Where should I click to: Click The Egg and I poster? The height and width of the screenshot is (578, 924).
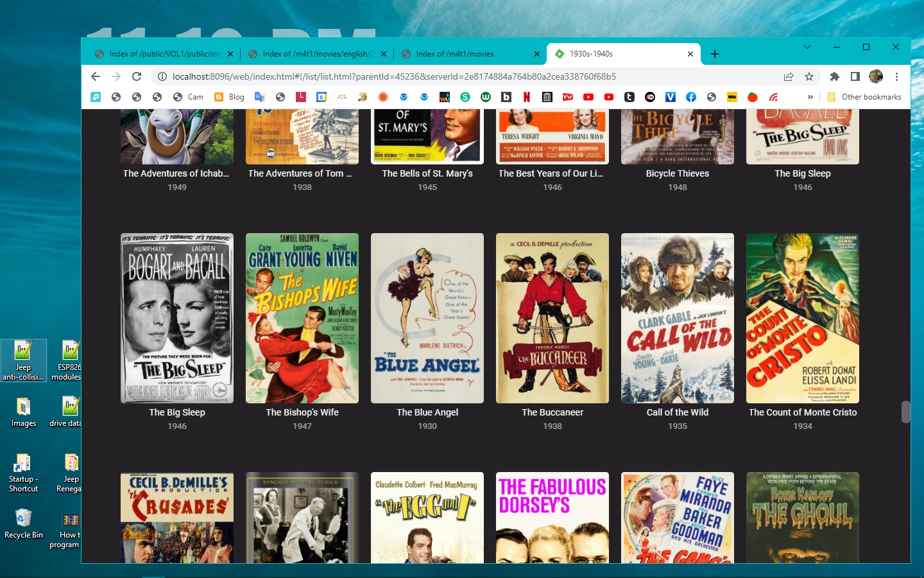tap(427, 518)
